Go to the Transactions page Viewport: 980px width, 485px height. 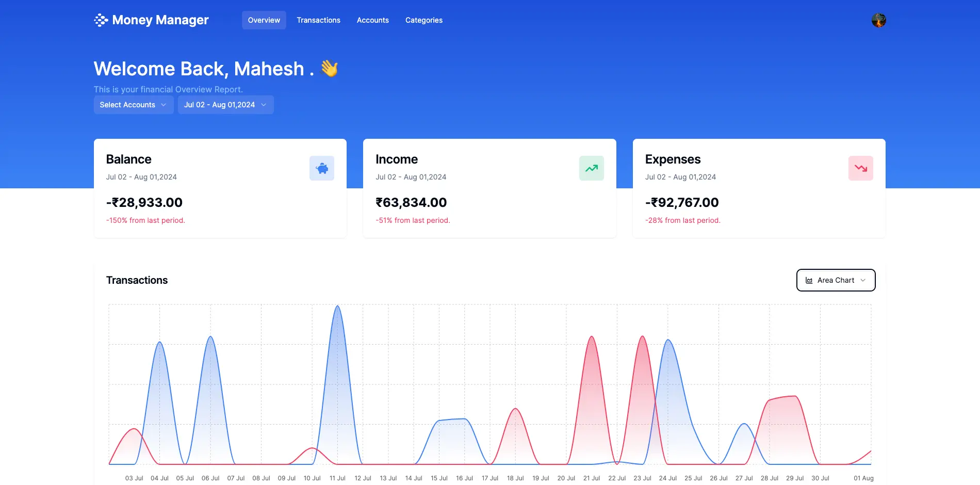[x=318, y=20]
